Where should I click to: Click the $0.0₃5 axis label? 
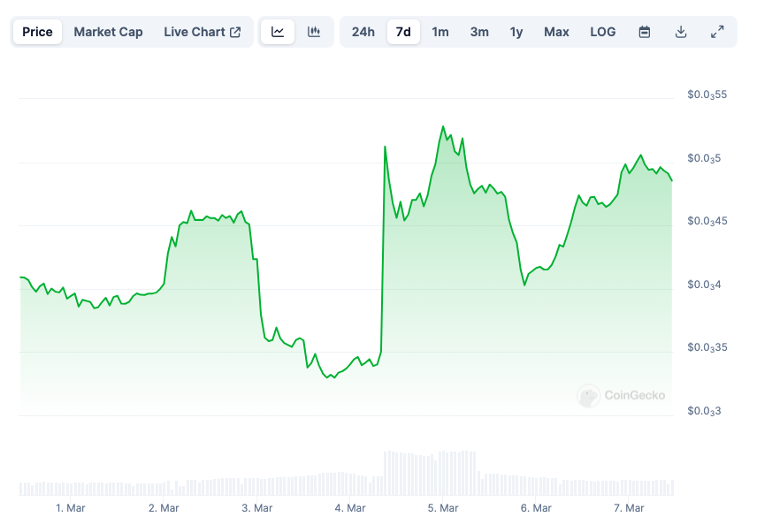pos(704,158)
